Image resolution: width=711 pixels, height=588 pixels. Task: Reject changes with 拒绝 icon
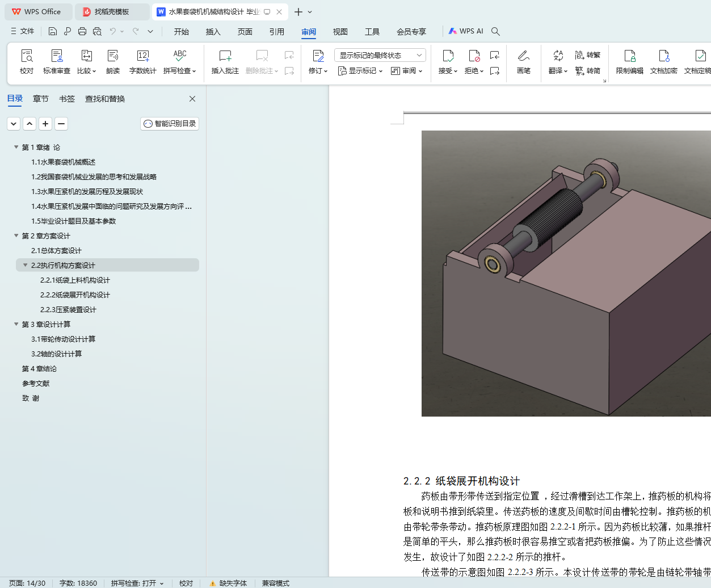click(x=474, y=56)
